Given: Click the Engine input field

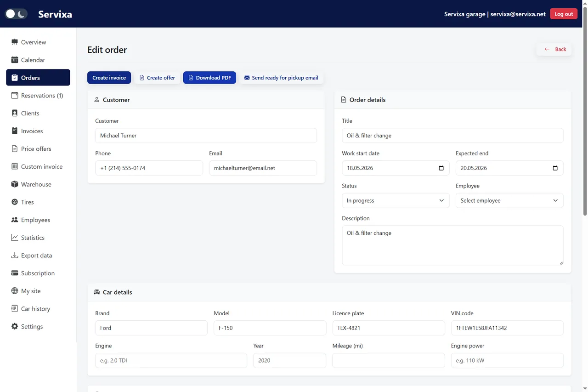Looking at the screenshot, I should tap(171, 360).
